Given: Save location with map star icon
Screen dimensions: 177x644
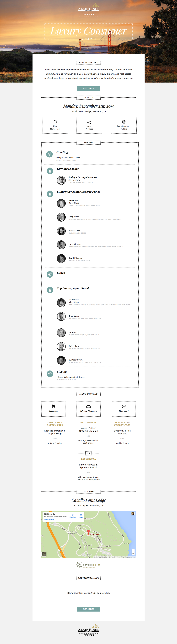Looking at the screenshot, I should click(x=81, y=514).
